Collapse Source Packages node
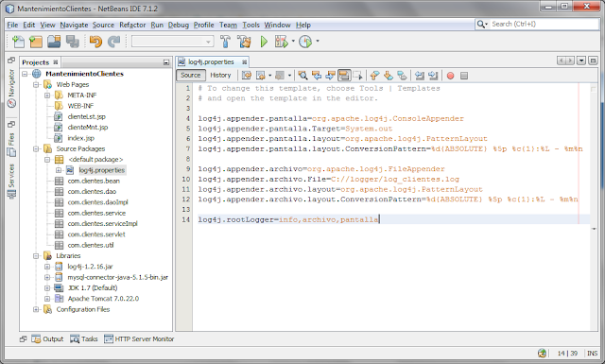 click(x=36, y=148)
